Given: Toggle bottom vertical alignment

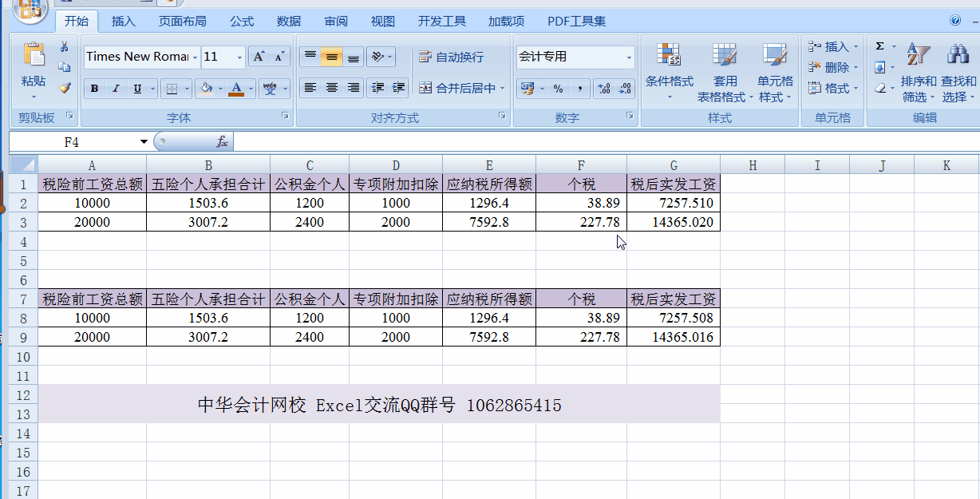Looking at the screenshot, I should [x=354, y=57].
